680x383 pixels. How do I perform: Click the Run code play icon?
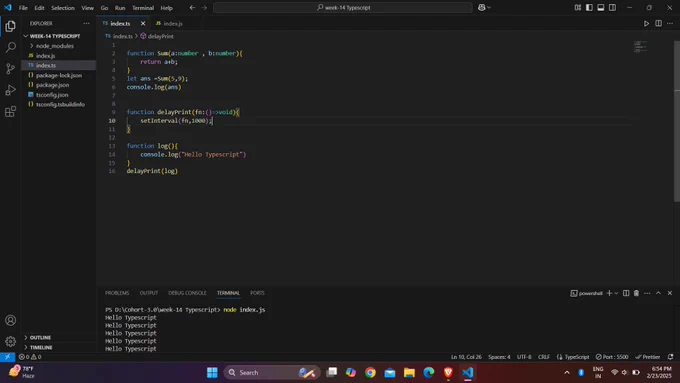coord(646,23)
